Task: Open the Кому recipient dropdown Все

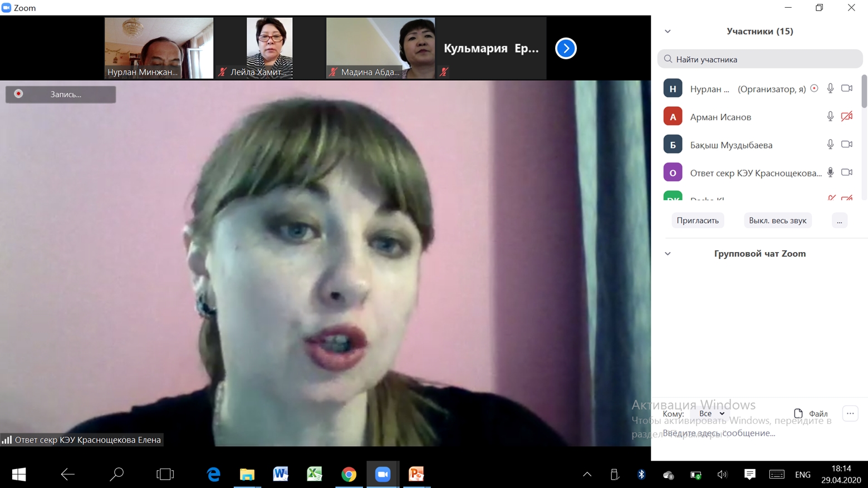Action: click(x=711, y=413)
